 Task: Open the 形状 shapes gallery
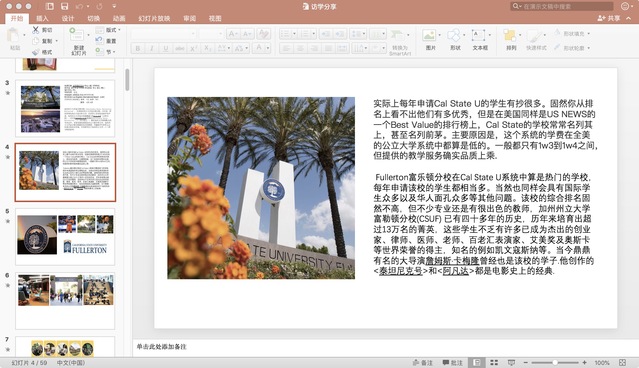click(x=455, y=40)
